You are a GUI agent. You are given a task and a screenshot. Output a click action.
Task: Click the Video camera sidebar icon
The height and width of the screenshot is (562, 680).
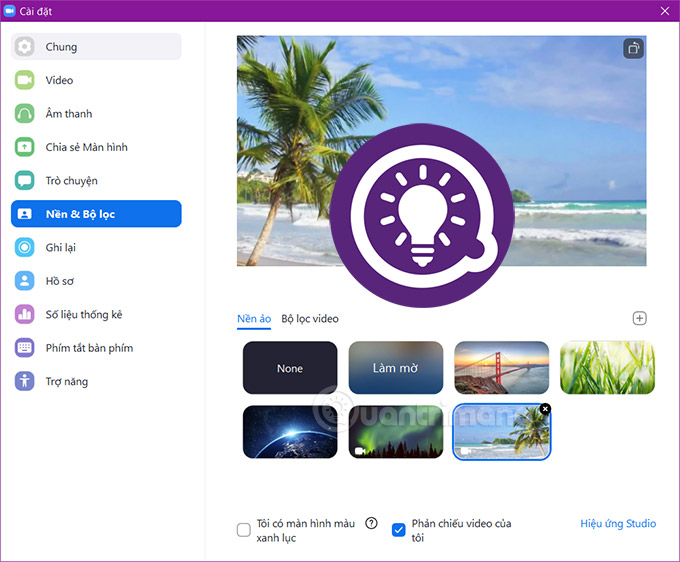click(25, 80)
